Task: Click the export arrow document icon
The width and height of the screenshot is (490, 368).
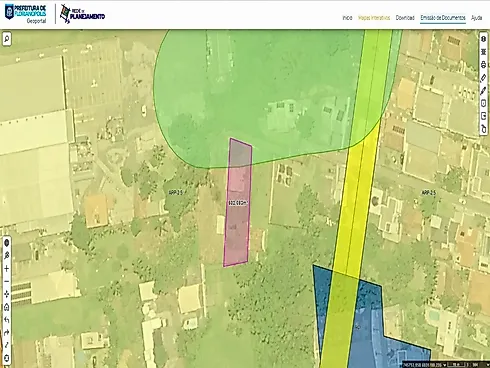Action: 484,116
